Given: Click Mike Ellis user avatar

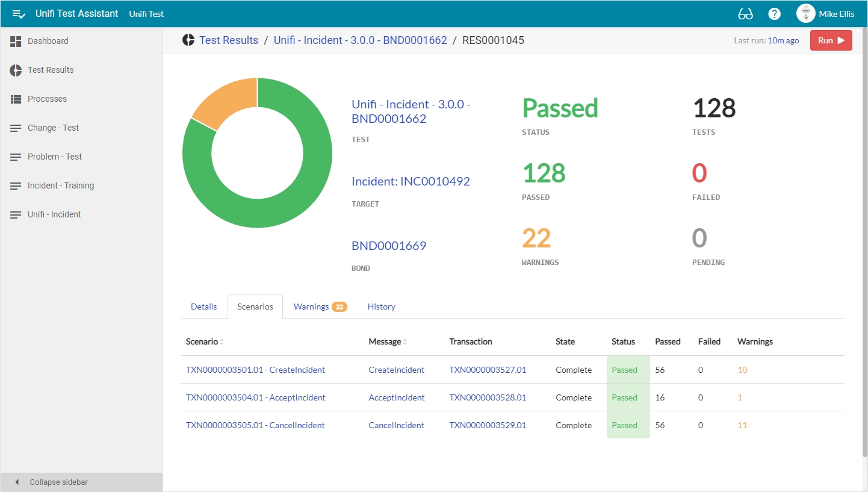Looking at the screenshot, I should pos(805,14).
